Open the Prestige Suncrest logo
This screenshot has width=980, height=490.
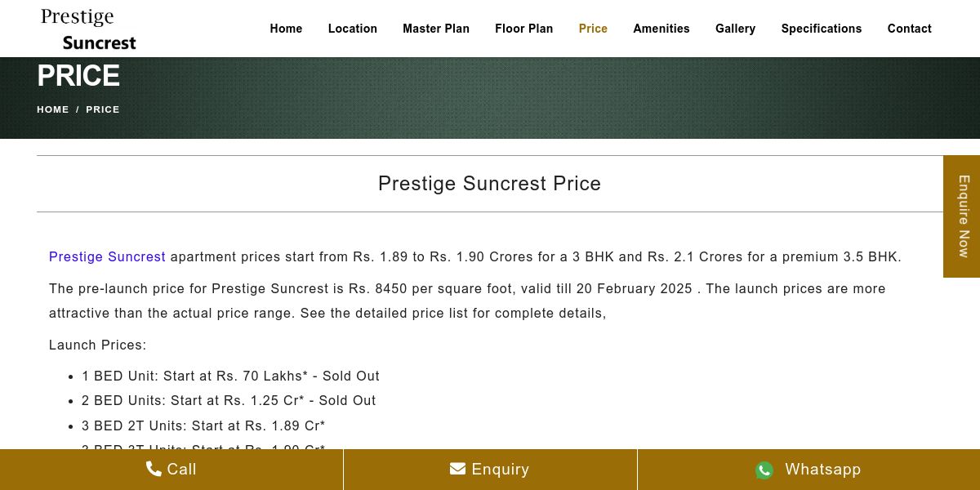tap(88, 29)
